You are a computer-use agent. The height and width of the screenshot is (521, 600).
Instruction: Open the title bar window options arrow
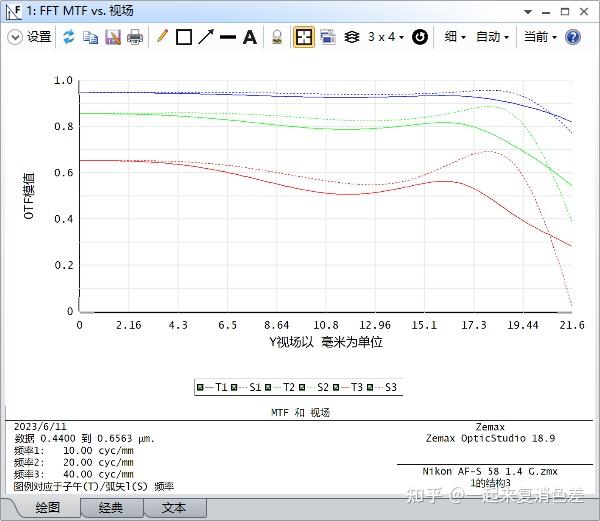pos(528,12)
